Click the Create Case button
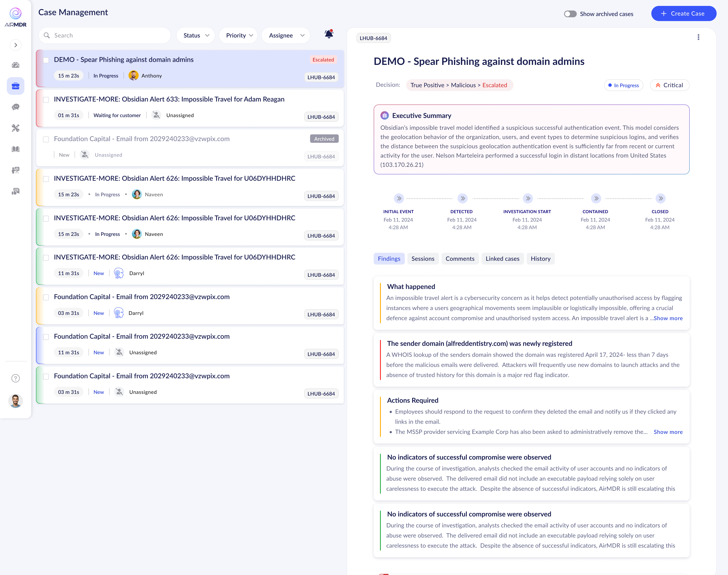This screenshot has height=575, width=728. (x=683, y=13)
